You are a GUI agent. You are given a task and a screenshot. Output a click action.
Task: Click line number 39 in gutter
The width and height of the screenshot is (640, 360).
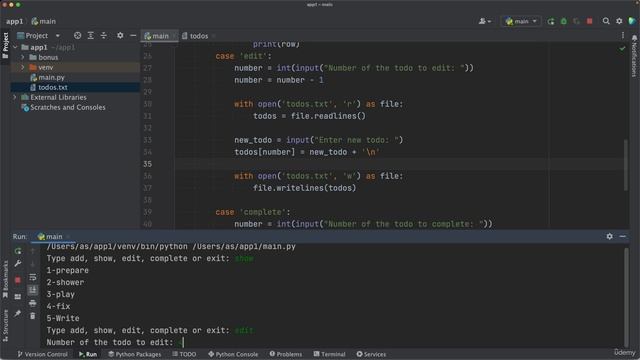(147, 212)
